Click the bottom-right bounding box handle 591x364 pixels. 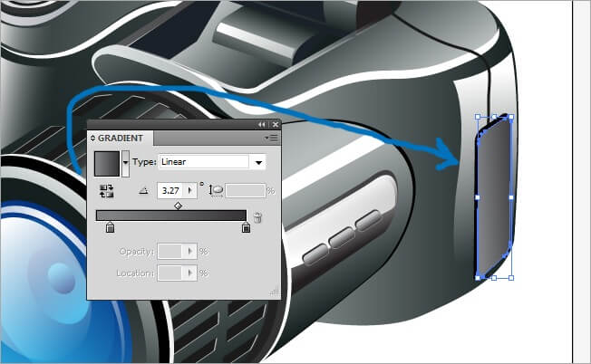click(x=511, y=278)
